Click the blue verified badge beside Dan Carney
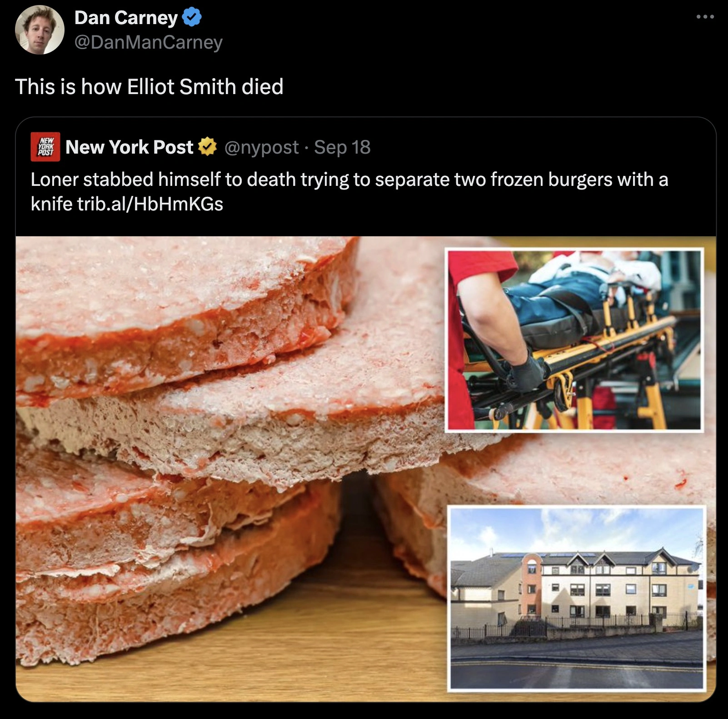 pos(192,18)
